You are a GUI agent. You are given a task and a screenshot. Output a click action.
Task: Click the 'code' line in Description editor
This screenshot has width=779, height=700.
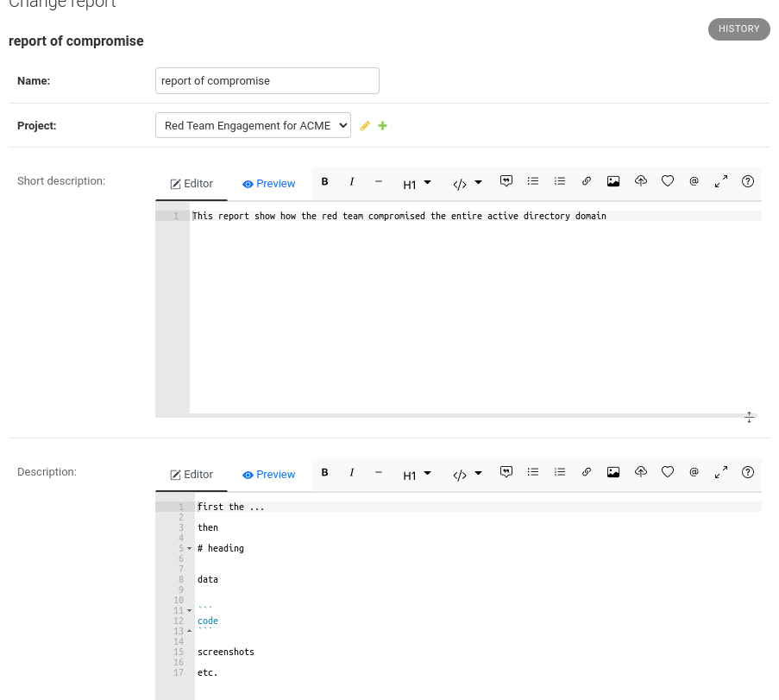point(208,621)
